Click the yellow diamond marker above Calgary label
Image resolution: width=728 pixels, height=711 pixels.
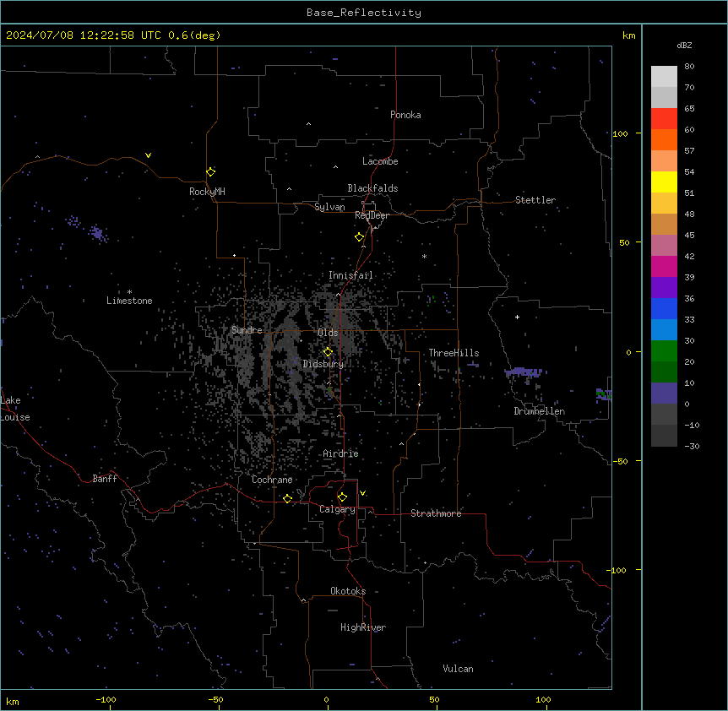[342, 497]
